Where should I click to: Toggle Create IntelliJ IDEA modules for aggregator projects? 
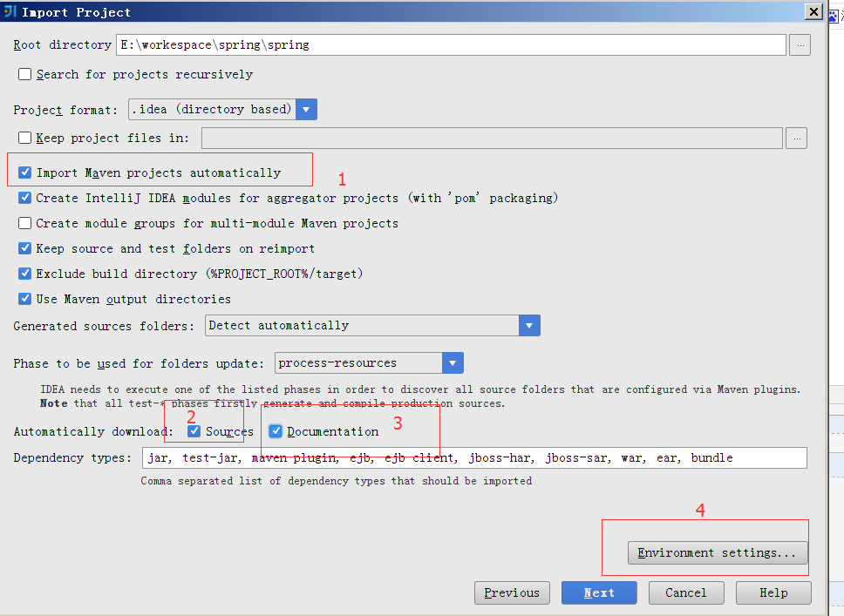coord(24,198)
